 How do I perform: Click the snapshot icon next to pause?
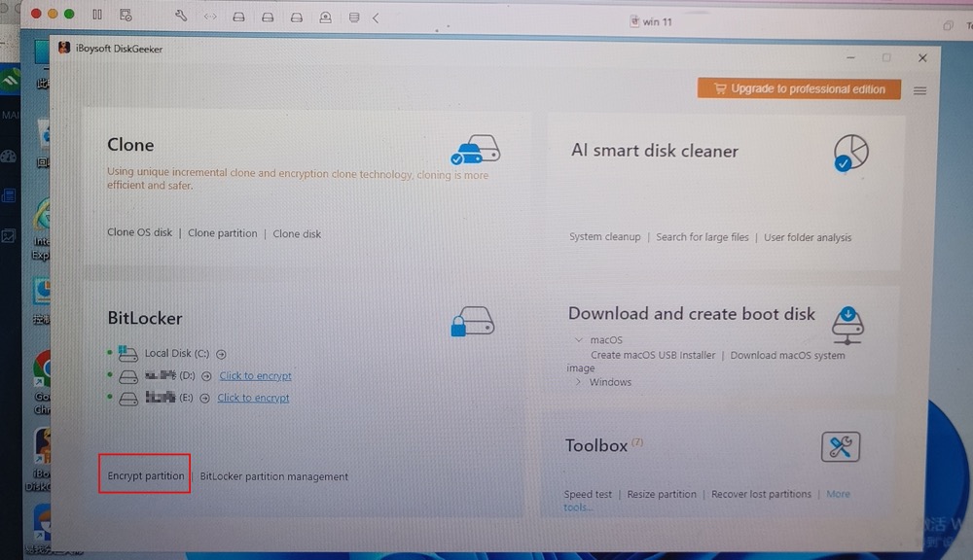pos(126,15)
